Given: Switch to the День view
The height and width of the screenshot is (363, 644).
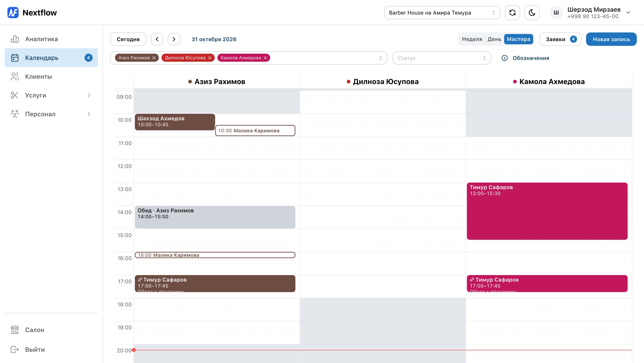Looking at the screenshot, I should (x=494, y=39).
